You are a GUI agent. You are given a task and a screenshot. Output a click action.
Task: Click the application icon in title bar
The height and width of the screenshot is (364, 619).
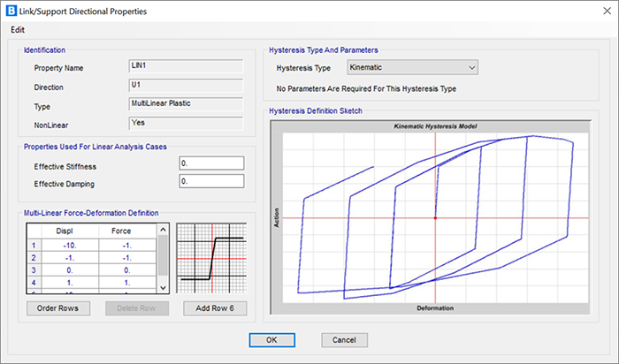11,11
